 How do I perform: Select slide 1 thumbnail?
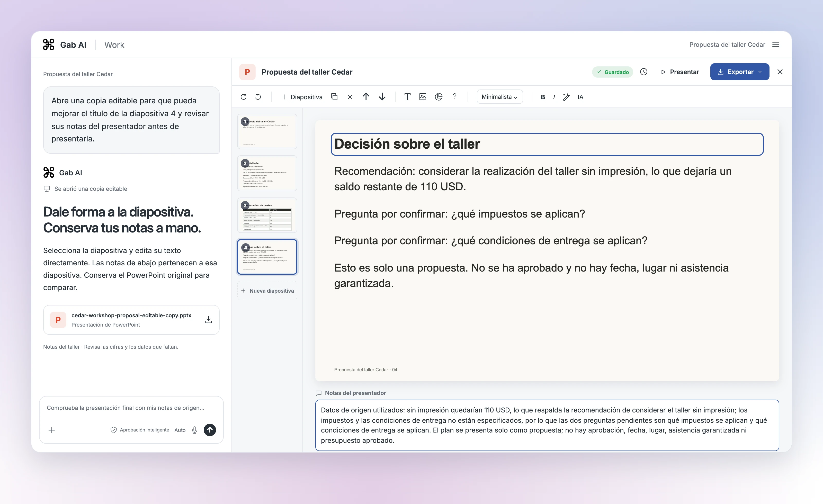coord(267,131)
